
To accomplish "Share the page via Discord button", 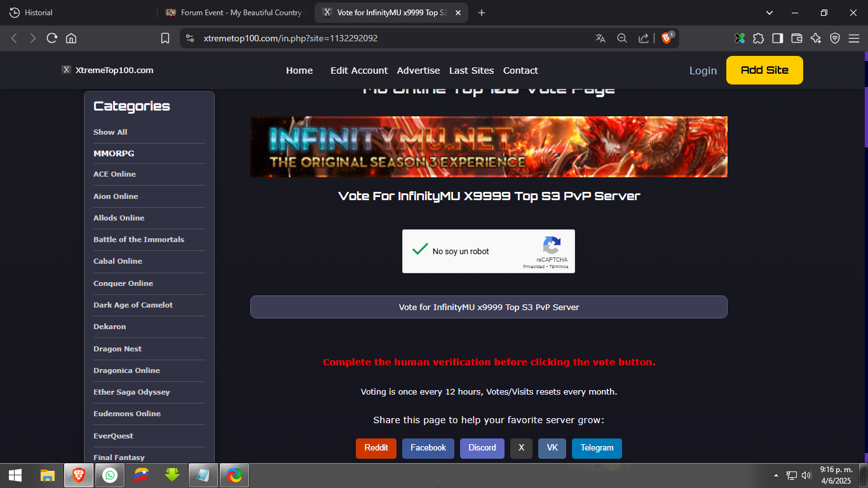I will [482, 448].
